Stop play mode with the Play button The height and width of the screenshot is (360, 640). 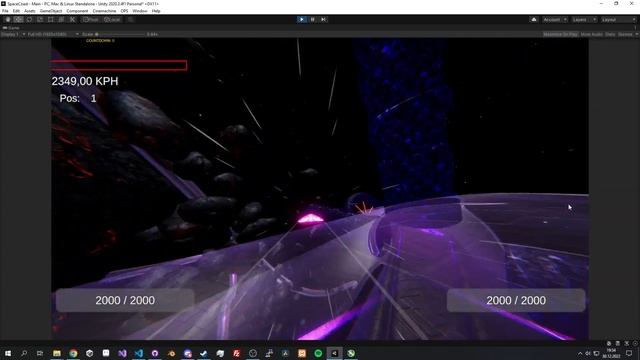302,19
